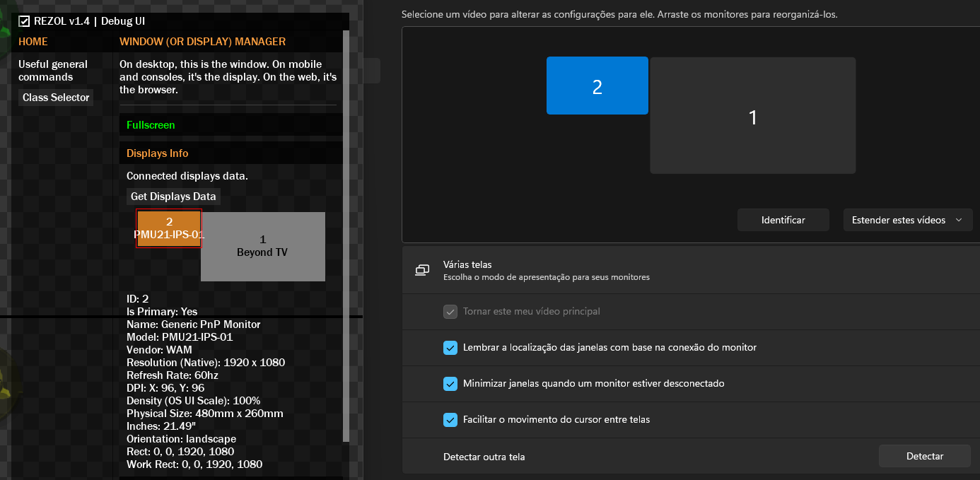The width and height of the screenshot is (980, 480).
Task: Select the orange PMU21-IPS-01 monitor thumbnail
Action: [168, 228]
